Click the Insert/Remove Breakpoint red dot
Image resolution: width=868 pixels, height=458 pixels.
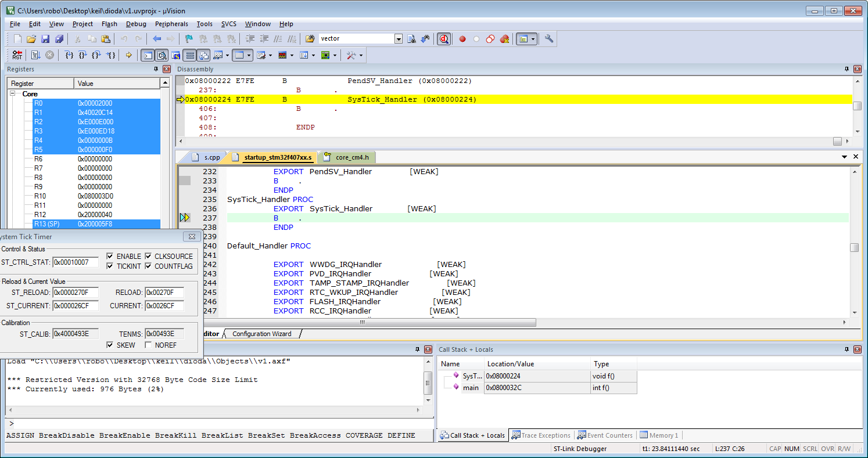[462, 39]
